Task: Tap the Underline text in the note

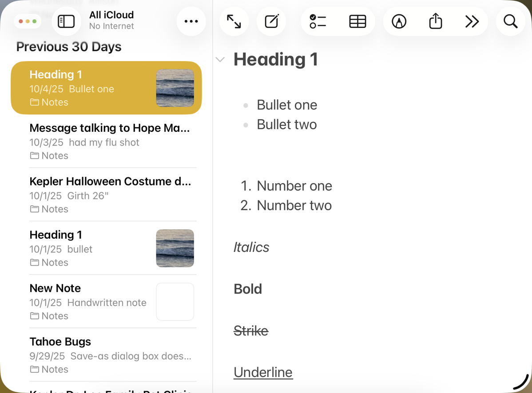Action: tap(263, 372)
